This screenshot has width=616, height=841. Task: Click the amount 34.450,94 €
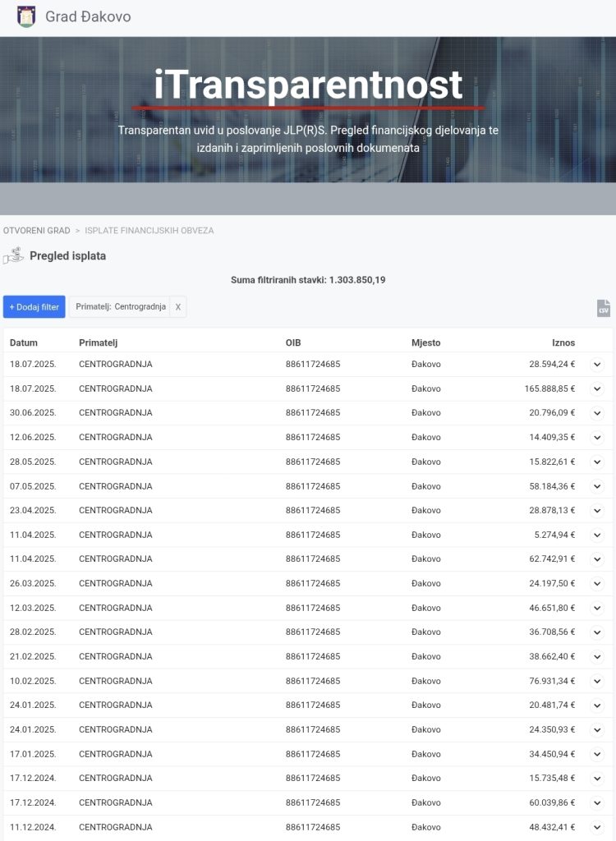pos(552,754)
